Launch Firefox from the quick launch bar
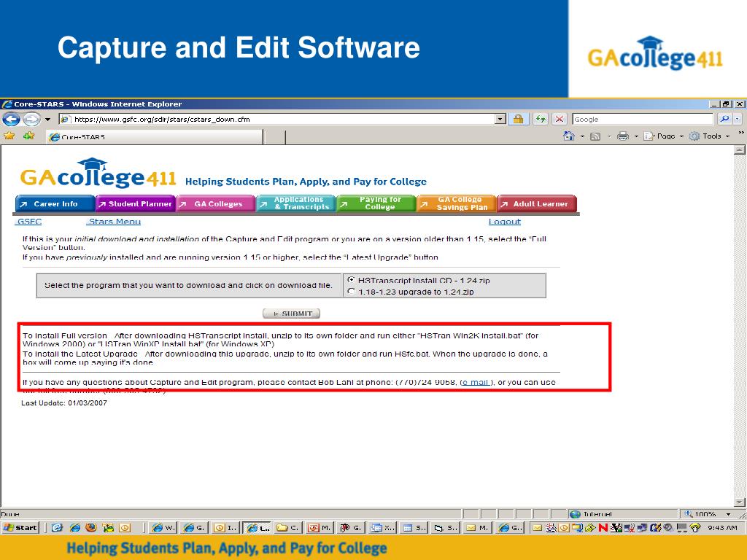 click(x=91, y=527)
